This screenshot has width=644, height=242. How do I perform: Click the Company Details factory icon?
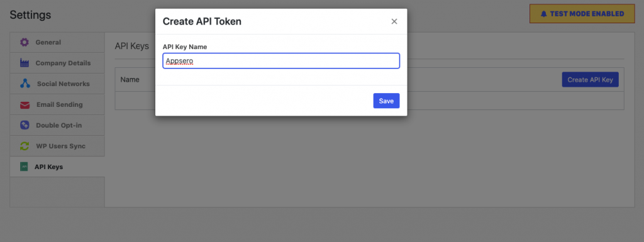pyautogui.click(x=25, y=63)
